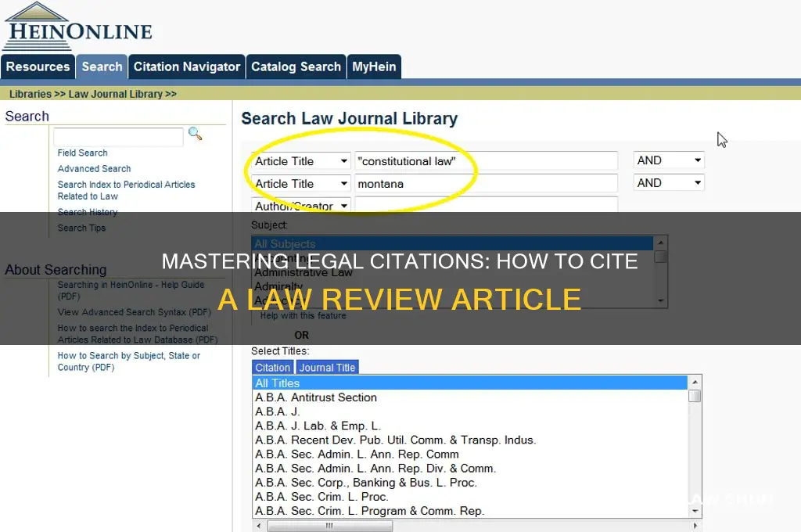
Task: Click the HeinOnline logo
Action: point(78,27)
